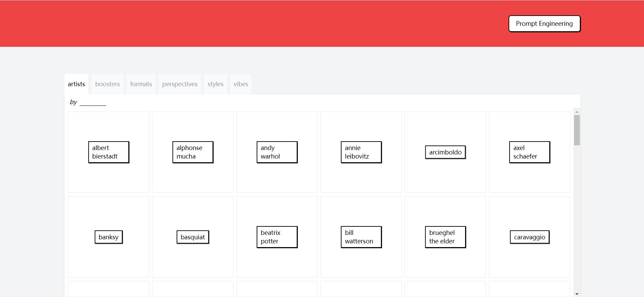This screenshot has height=297, width=644.
Task: Choose bill watterson from the artists
Action: click(x=361, y=237)
